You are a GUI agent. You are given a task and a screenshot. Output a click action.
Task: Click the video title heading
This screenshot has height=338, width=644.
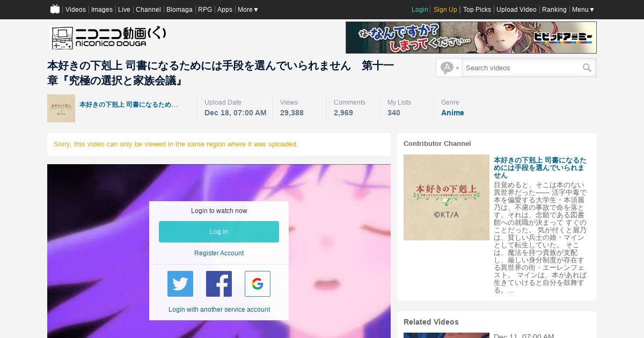tap(221, 73)
